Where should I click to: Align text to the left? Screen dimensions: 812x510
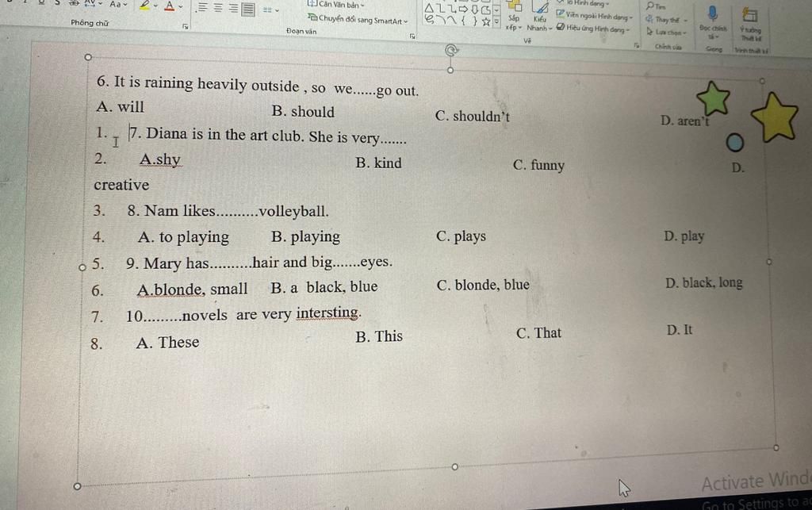(x=202, y=7)
